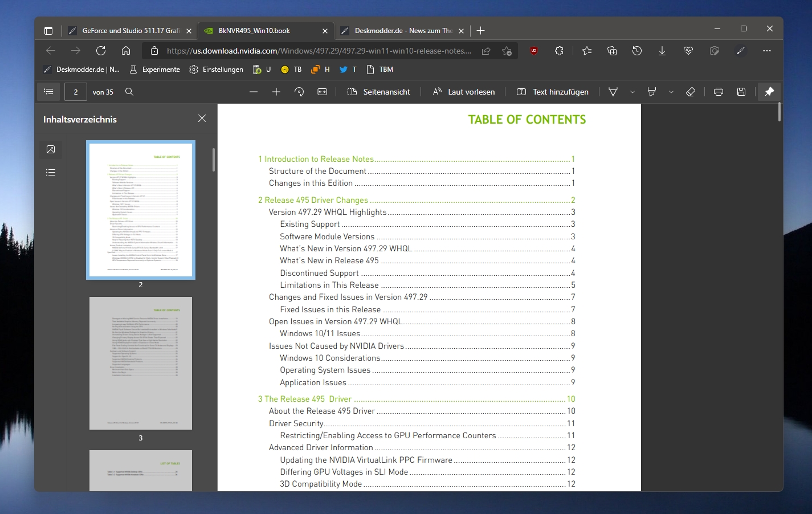
Task: Open 1 Introduction to Release Notes entry
Action: coord(417,159)
